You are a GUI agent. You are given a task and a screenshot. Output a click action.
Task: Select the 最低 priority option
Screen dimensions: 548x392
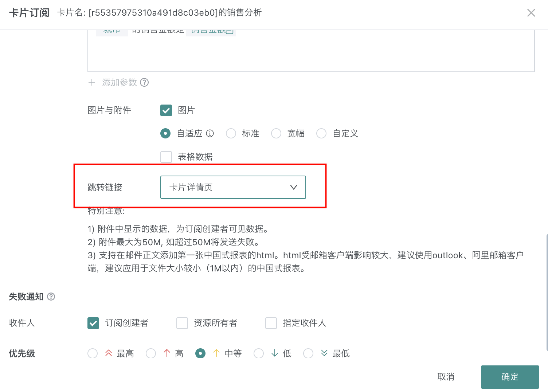click(308, 353)
